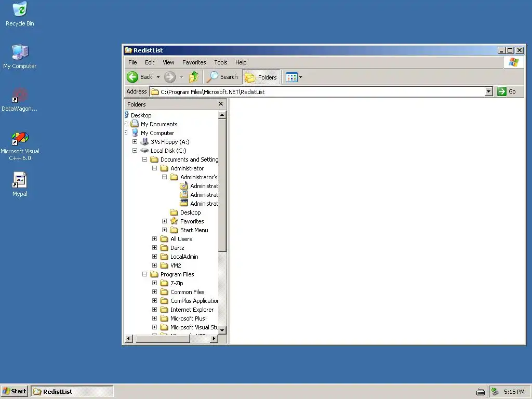This screenshot has height=399, width=532.
Task: Expand the Address bar dropdown
Action: 488,91
